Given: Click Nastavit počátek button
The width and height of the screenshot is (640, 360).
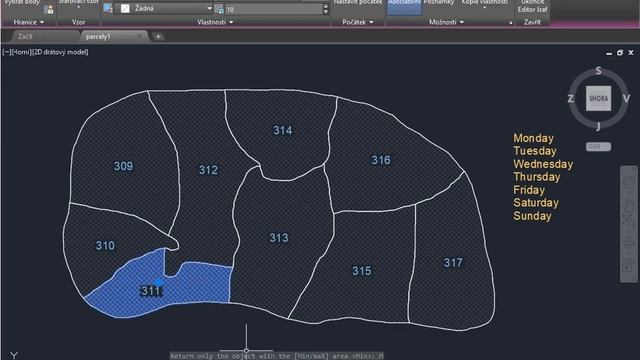Looking at the screenshot, I should [x=358, y=2].
